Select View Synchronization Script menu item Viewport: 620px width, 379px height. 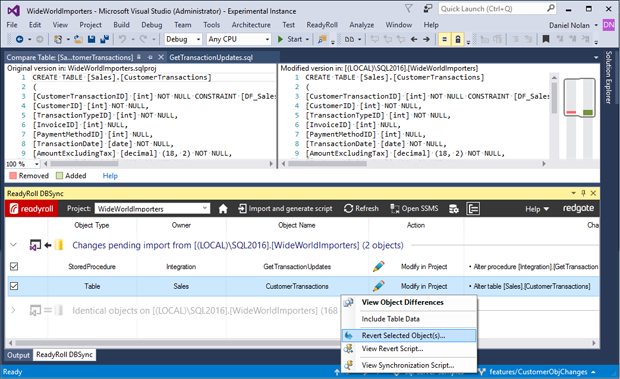pyautogui.click(x=409, y=365)
